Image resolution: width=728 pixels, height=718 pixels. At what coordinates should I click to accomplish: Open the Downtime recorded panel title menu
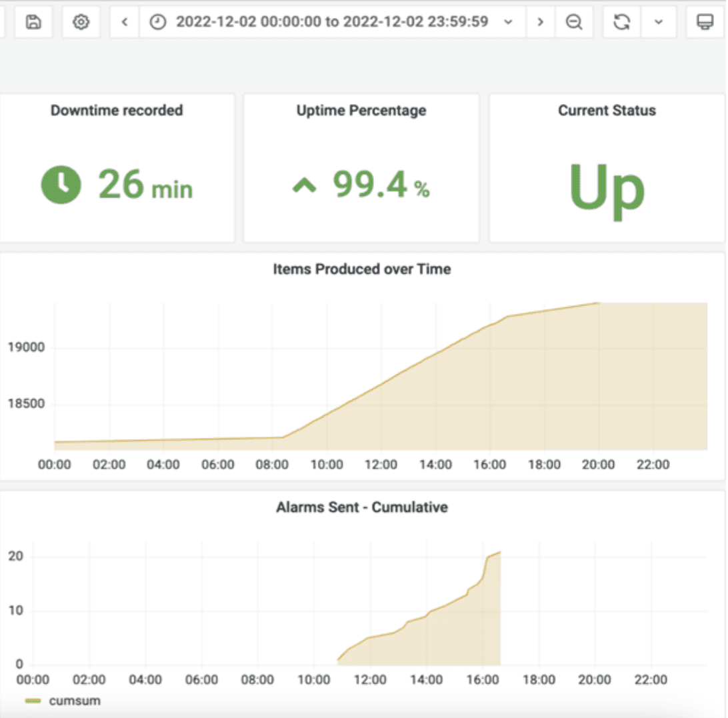click(117, 111)
